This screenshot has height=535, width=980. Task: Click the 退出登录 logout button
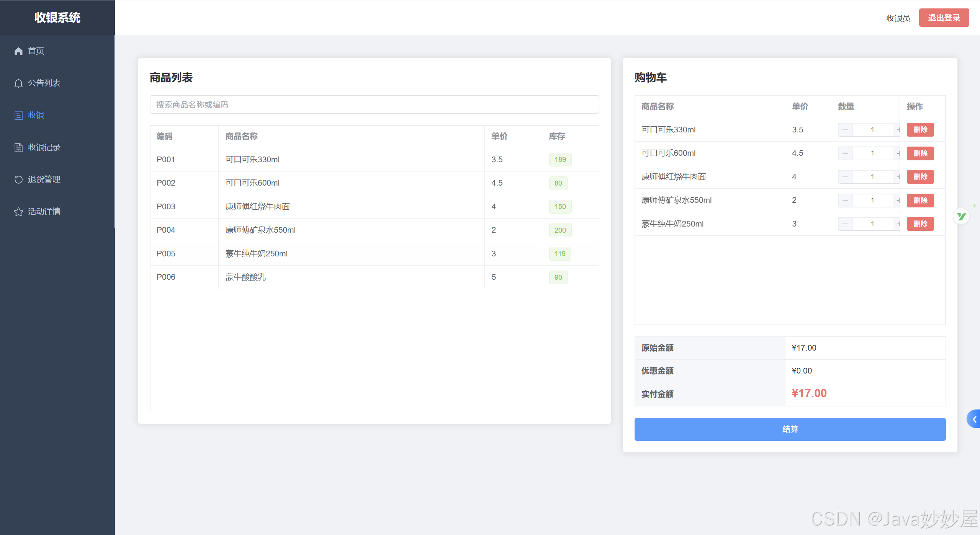(944, 18)
